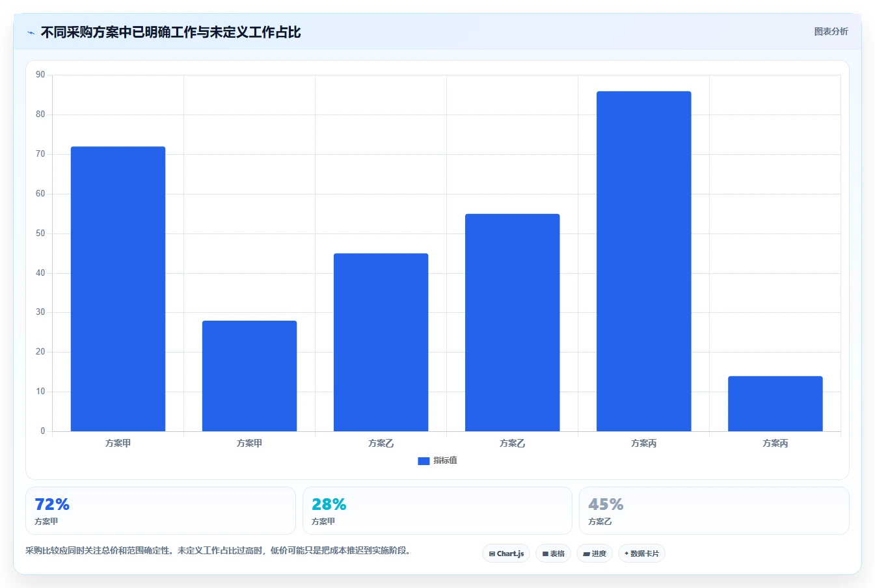The image size is (875, 588).
Task: Click the 方案甲 axis label under the 28 bar
Action: coord(249,444)
